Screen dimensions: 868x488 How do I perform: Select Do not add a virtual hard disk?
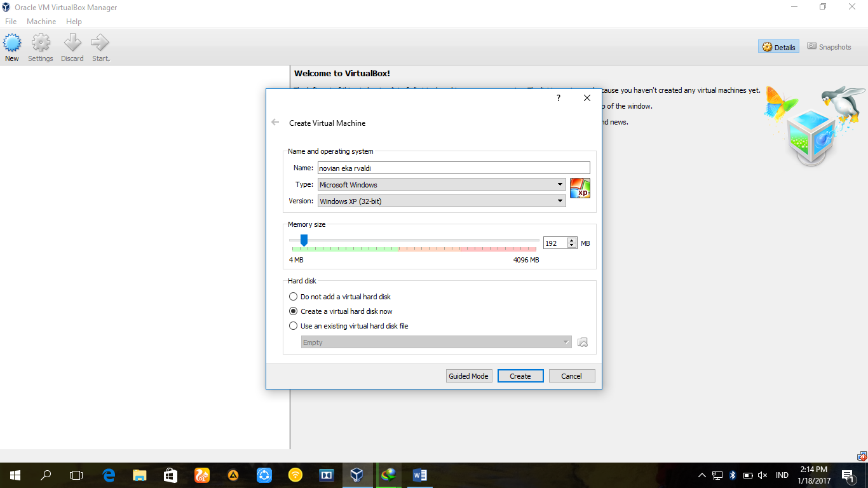[293, 296]
